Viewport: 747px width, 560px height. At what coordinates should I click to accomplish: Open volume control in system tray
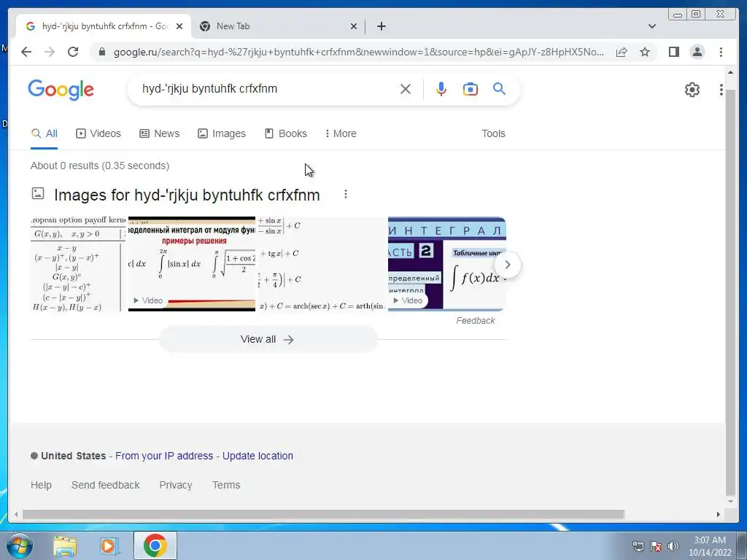(x=673, y=545)
